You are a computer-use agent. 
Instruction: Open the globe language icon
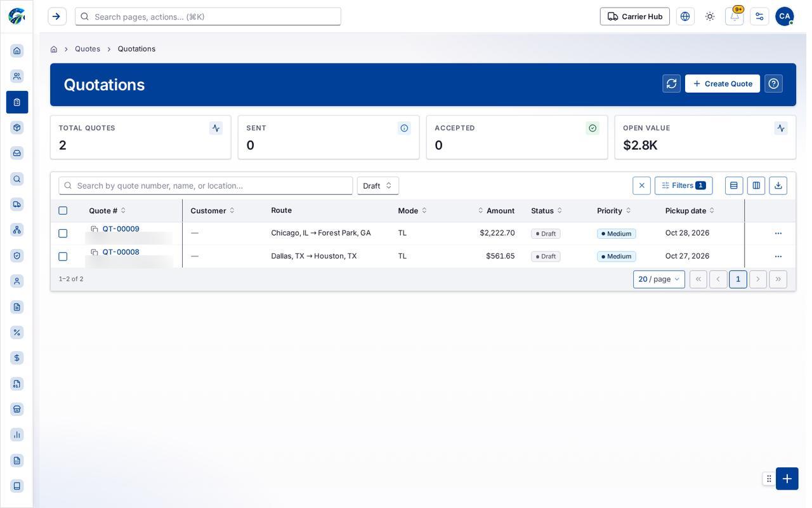685,17
